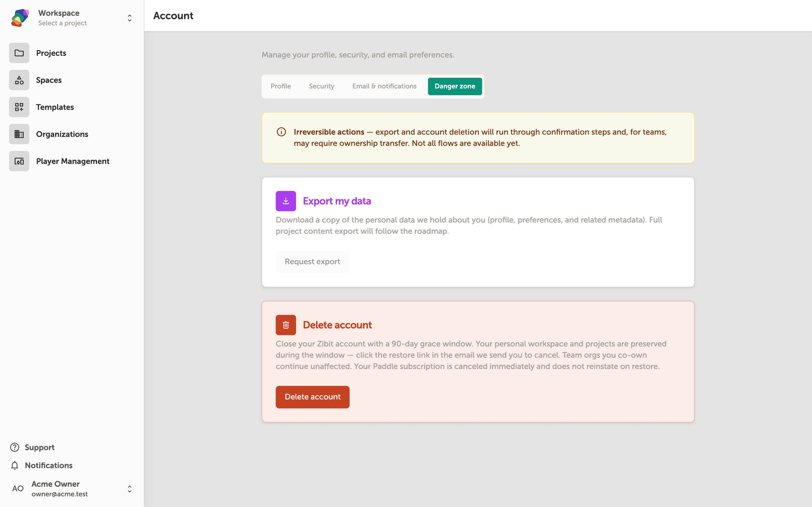Image resolution: width=812 pixels, height=507 pixels.
Task: Select the Spaces shapes icon
Action: point(19,80)
